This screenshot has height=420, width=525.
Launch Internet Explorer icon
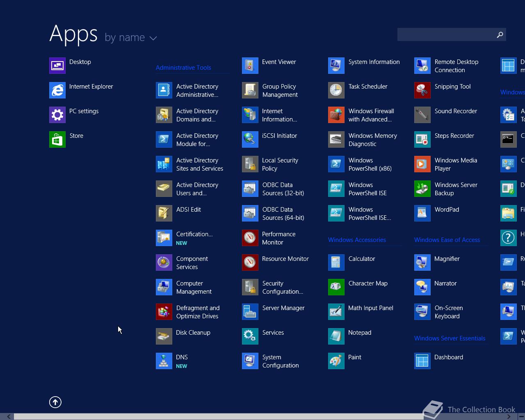click(57, 90)
